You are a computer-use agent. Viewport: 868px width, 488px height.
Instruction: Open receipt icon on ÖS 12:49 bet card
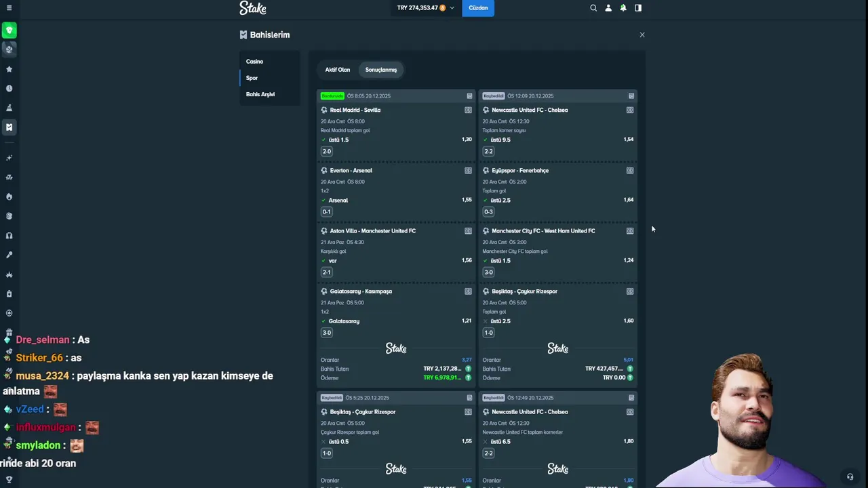[631, 398]
